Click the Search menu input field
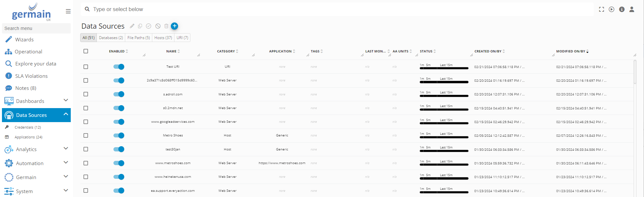 (x=36, y=28)
